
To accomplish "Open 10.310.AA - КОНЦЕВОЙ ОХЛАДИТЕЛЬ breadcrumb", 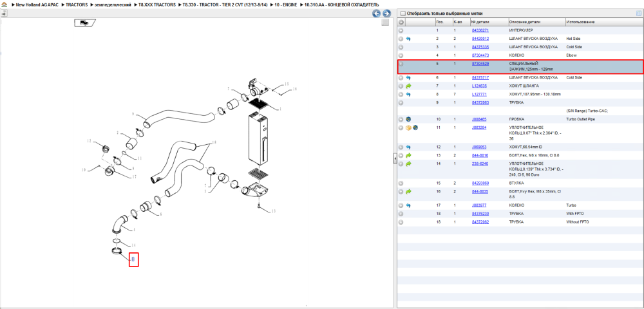I will click(342, 5).
